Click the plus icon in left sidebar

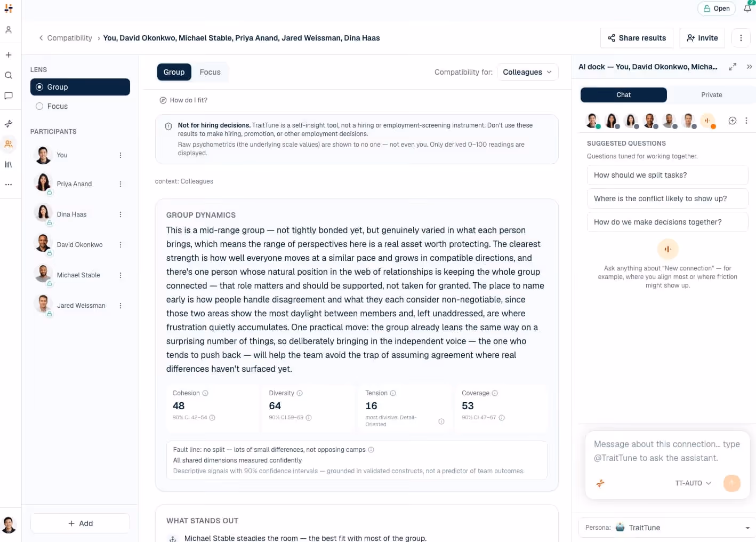(x=9, y=55)
